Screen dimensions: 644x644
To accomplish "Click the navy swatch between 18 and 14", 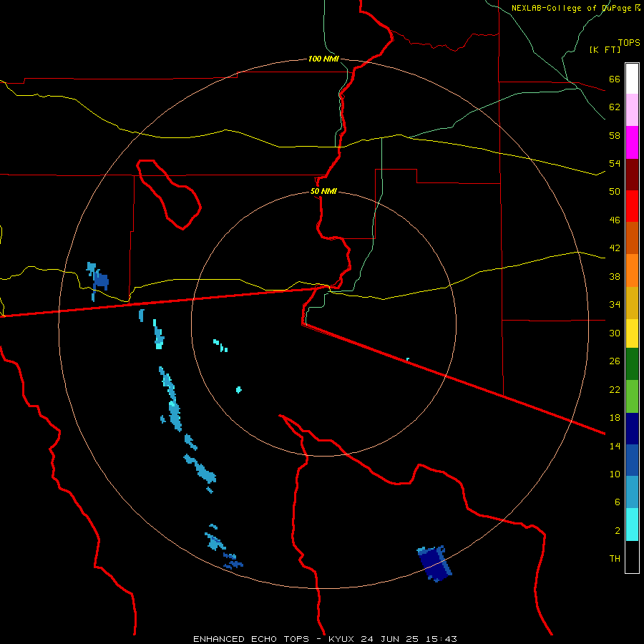I will pos(632,429).
